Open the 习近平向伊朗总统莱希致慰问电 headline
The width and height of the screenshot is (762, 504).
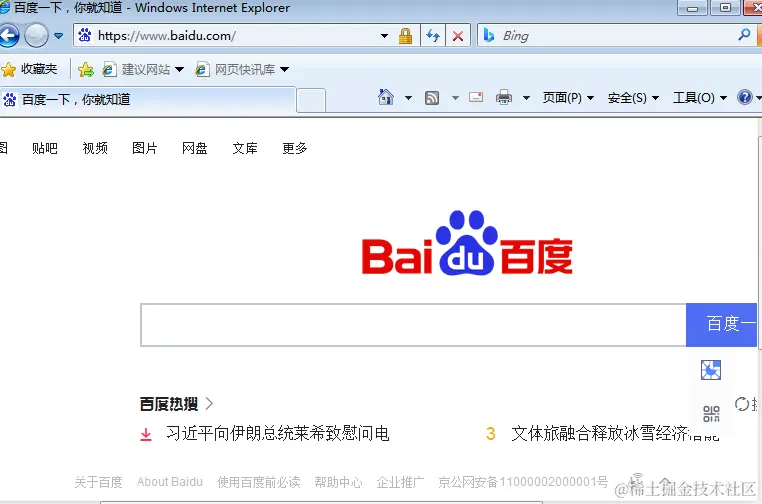(x=277, y=433)
